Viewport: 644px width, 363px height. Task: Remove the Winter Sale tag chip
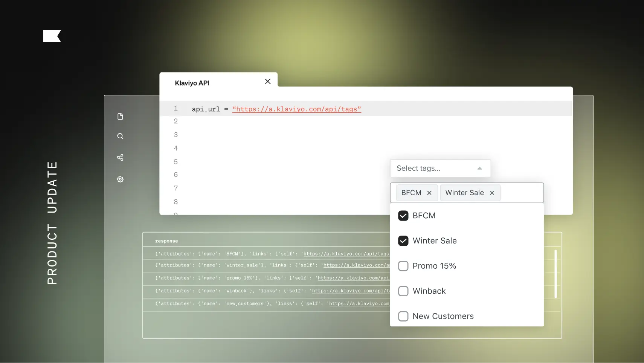coord(492,193)
